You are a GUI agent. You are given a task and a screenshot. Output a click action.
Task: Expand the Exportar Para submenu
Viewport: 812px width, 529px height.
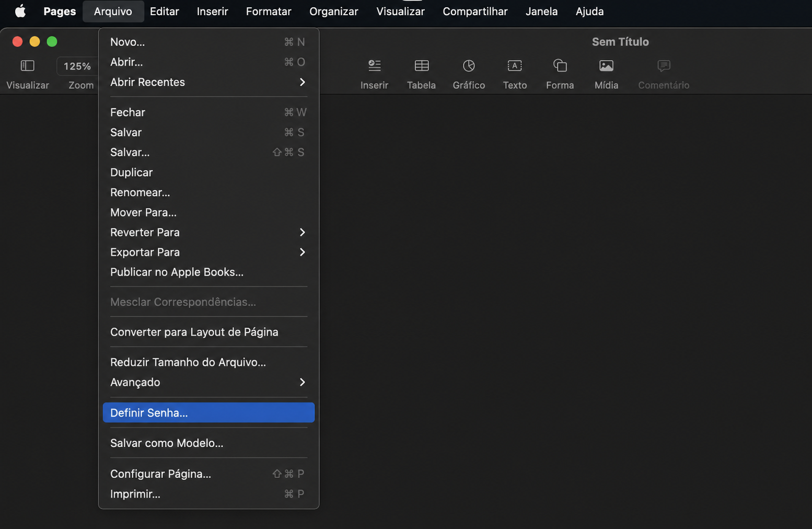tap(208, 252)
